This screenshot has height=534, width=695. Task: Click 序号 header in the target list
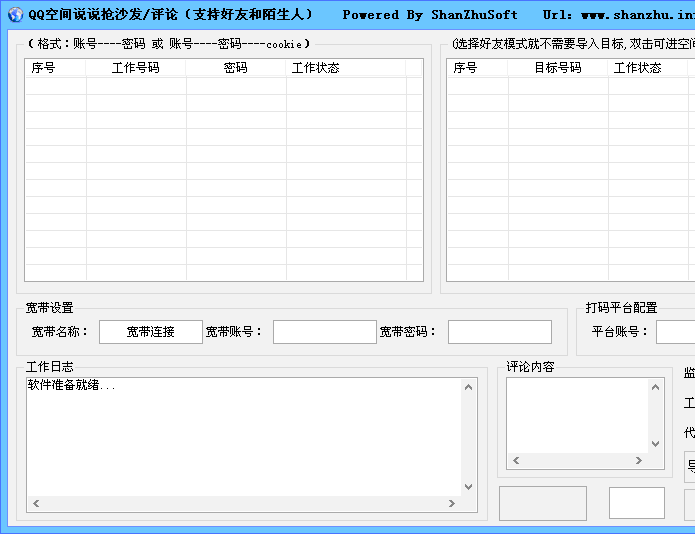coord(477,68)
